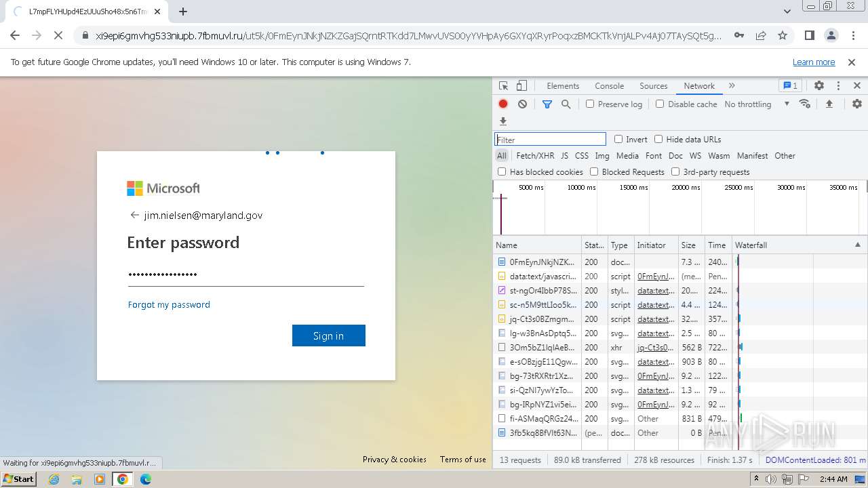Click the Sign in button
This screenshot has height=488, width=868.
[329, 335]
